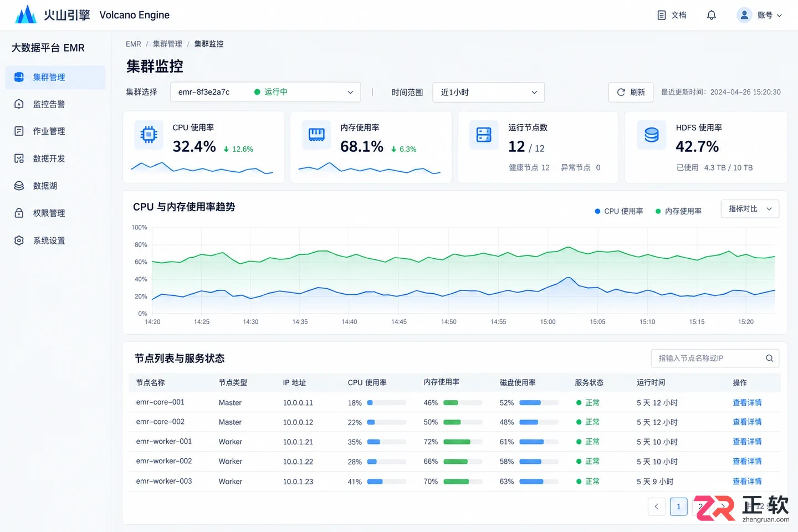Screen dimensions: 798x532
Task: Click the account avatar icon
Action: pos(744,15)
